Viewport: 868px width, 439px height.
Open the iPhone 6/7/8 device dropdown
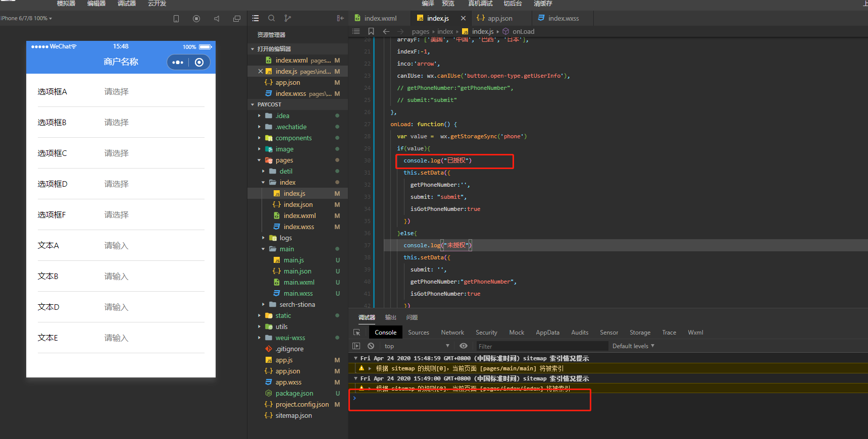(x=26, y=18)
